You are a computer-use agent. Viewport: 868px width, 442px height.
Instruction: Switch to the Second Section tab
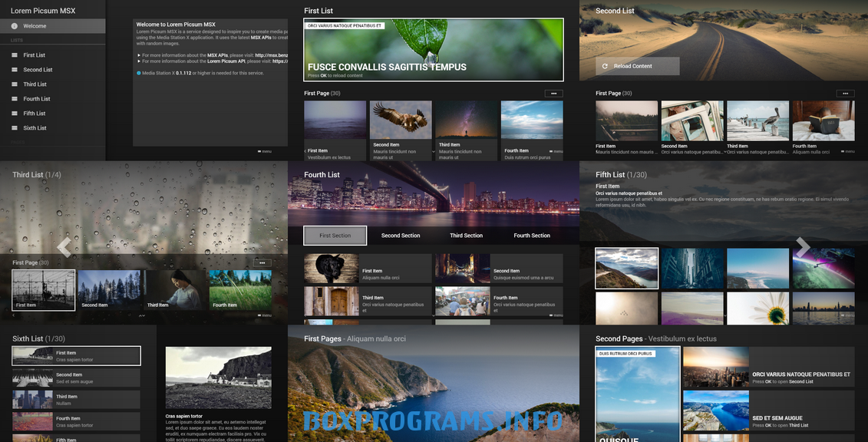coord(401,236)
